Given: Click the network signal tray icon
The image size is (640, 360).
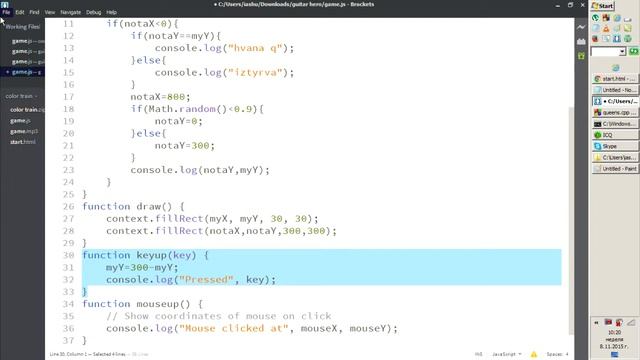Looking at the screenshot, I should click(631, 322).
